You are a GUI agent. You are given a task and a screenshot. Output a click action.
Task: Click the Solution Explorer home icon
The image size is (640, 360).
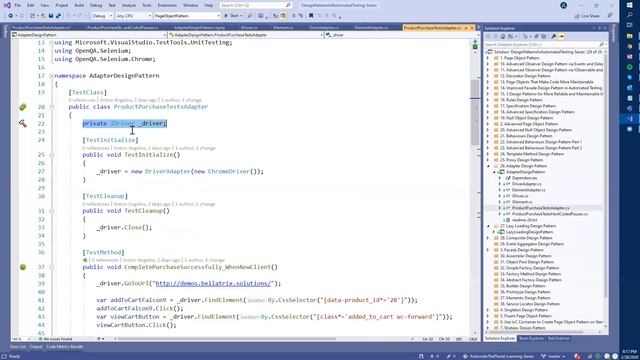502,36
